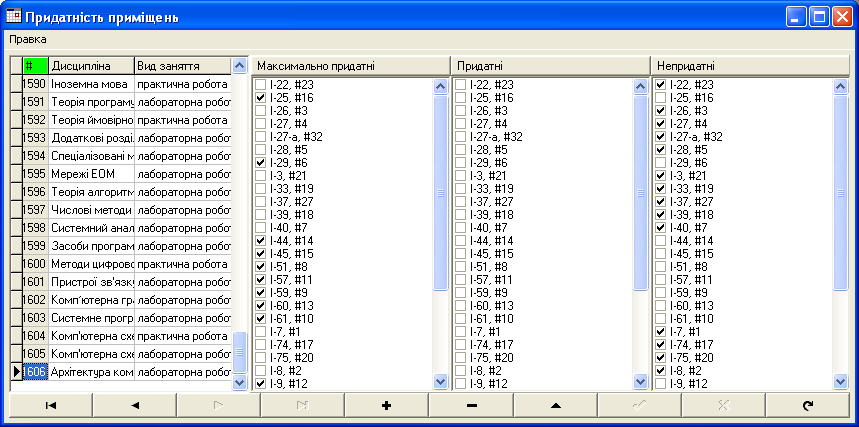Minimize the Придатність приміщень window
Image resolution: width=859 pixels, height=427 pixels.
click(796, 17)
